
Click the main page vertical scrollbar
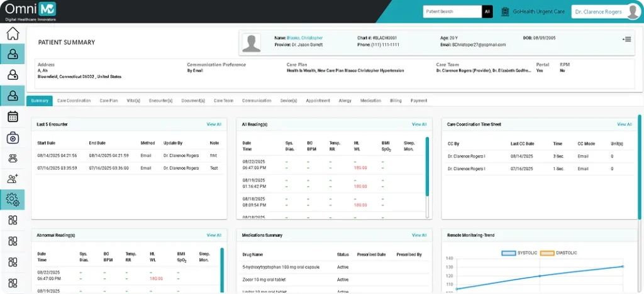pyautogui.click(x=640, y=166)
